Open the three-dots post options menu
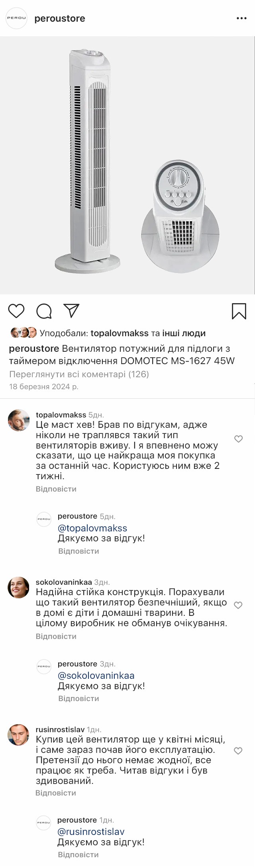The image size is (255, 868). 241,18
